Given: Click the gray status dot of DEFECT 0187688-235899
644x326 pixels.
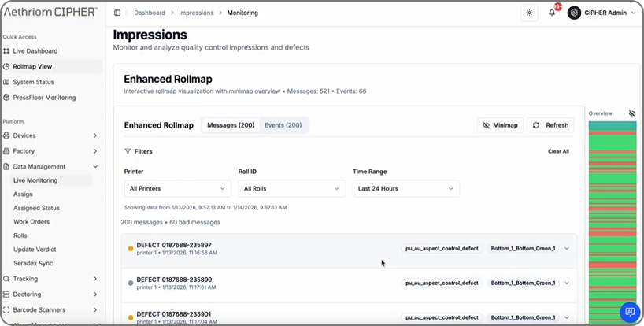Looking at the screenshot, I should tap(131, 283).
